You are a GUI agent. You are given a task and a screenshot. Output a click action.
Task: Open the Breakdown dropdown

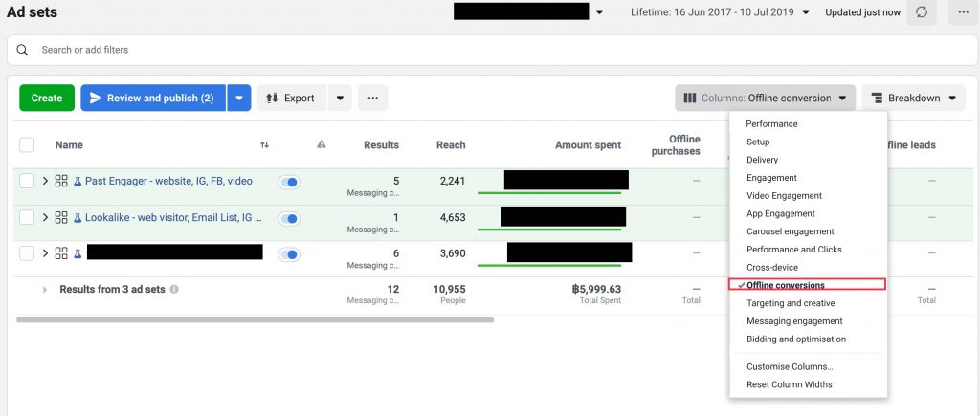tap(913, 98)
